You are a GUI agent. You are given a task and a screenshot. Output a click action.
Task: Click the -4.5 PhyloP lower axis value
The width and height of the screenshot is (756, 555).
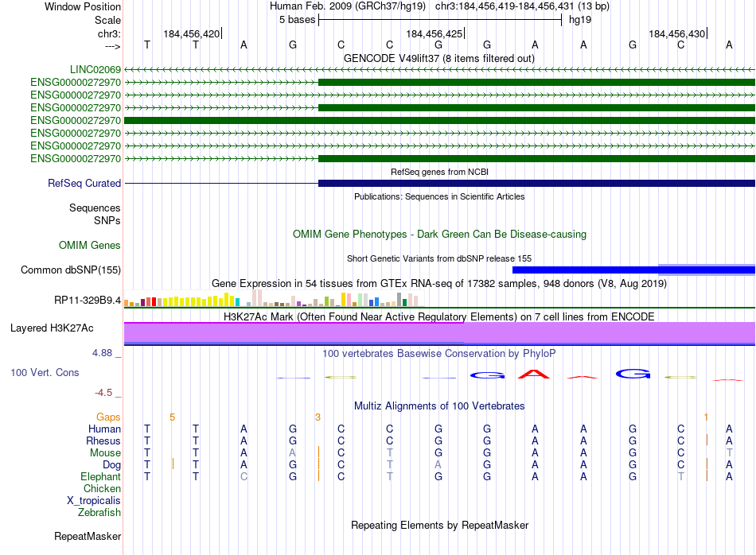coord(103,393)
